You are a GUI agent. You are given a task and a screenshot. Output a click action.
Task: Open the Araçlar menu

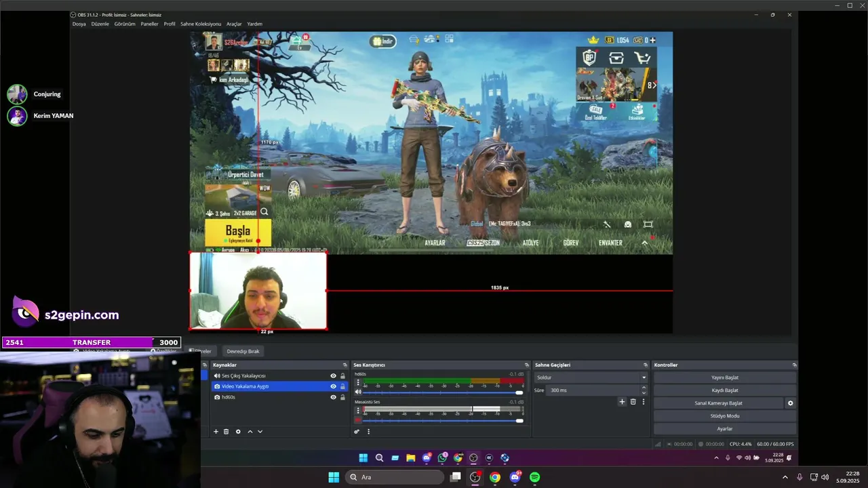[234, 24]
